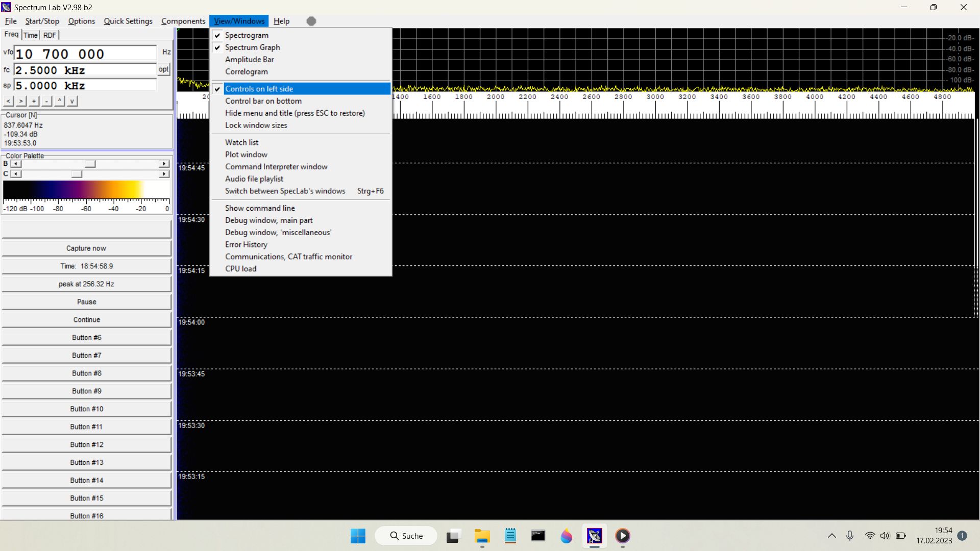980x551 pixels.
Task: Click the gray status indicator circle in menu bar
Action: [311, 21]
